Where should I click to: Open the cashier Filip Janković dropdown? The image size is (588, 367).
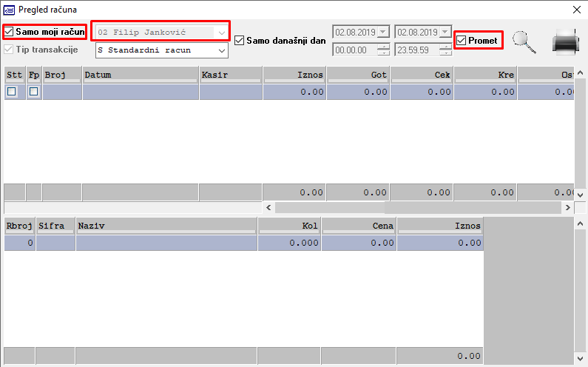tap(221, 33)
